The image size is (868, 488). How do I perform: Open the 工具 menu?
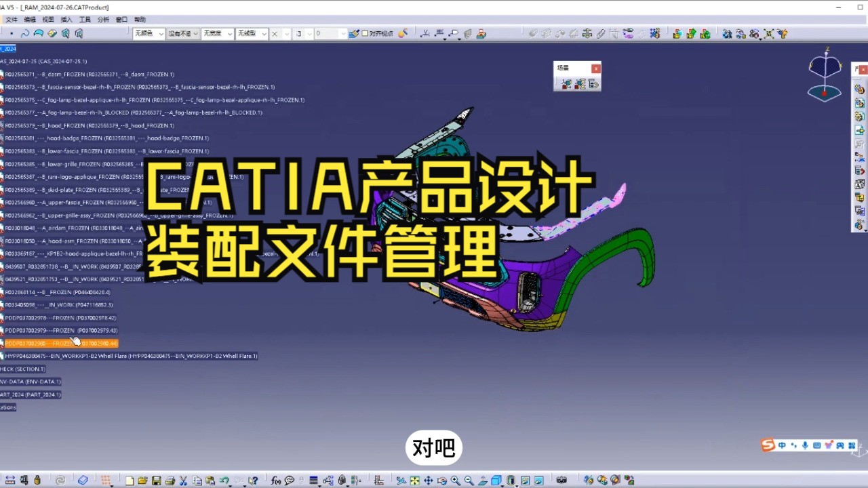(85, 20)
